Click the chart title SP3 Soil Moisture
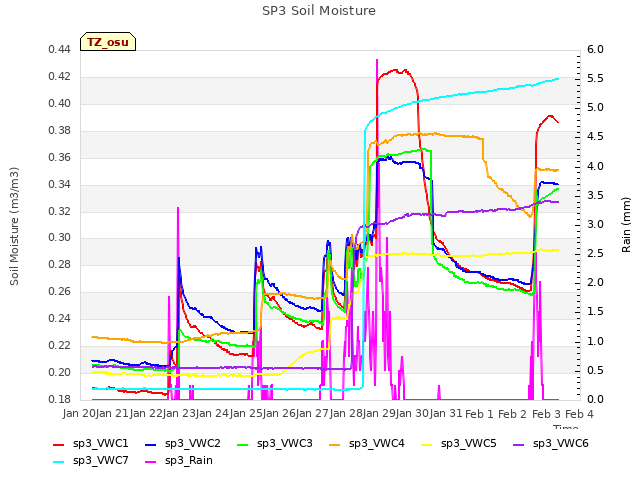This screenshot has height=480, width=640. (x=319, y=11)
